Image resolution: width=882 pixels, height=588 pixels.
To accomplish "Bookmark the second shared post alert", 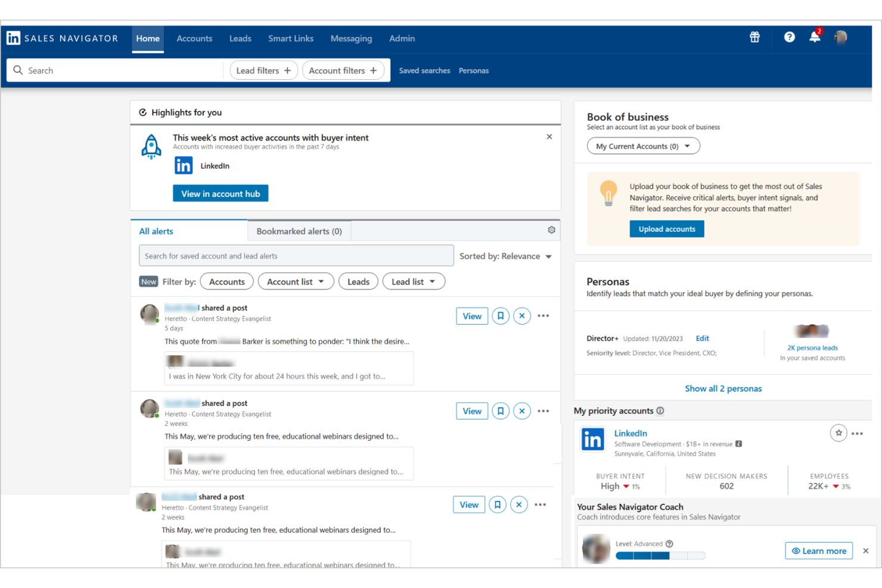I will coord(500,411).
